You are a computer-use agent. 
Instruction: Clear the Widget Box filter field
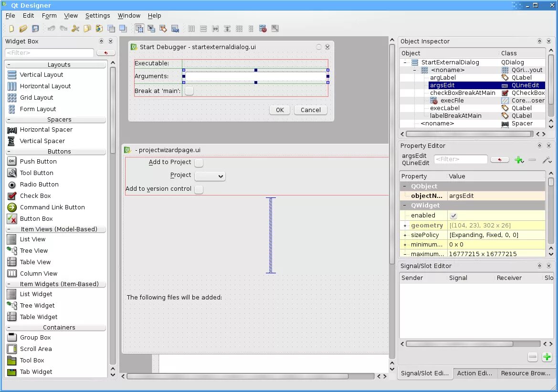pos(105,53)
